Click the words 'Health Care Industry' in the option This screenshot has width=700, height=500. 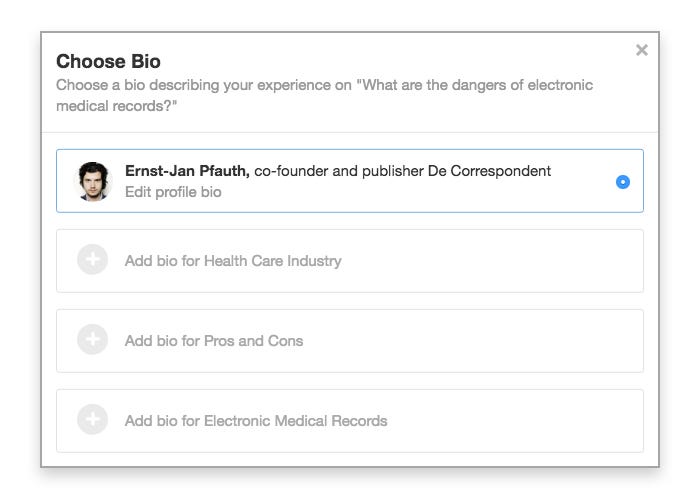click(x=273, y=261)
